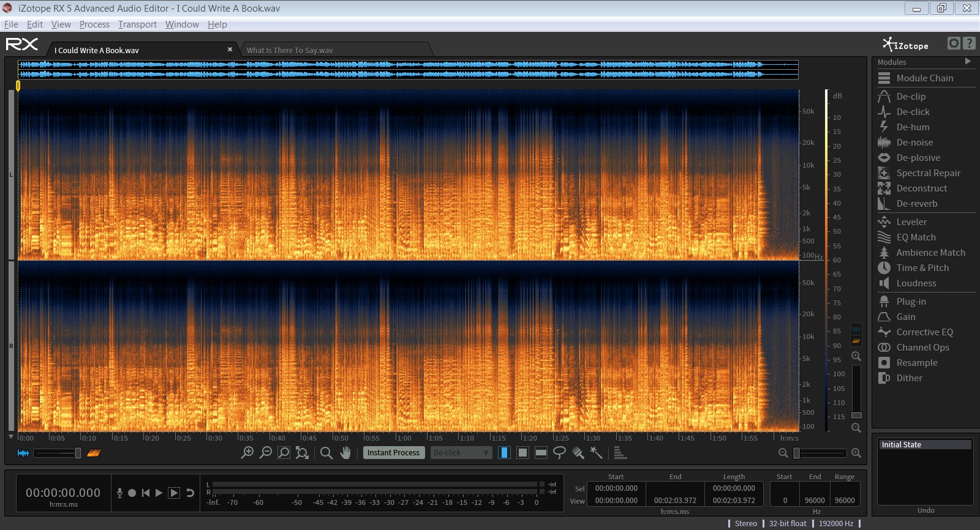This screenshot has height=530, width=980.
Task: Click the zoom in tool icon
Action: pyautogui.click(x=247, y=453)
